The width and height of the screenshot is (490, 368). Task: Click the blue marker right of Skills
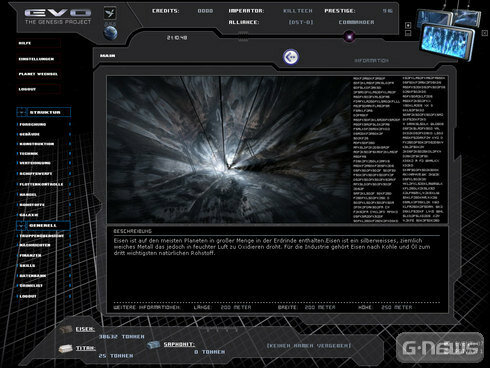click(70, 266)
